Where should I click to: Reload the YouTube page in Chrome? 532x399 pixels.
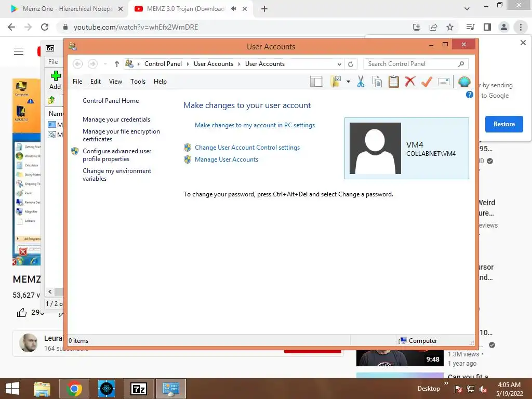45,27
